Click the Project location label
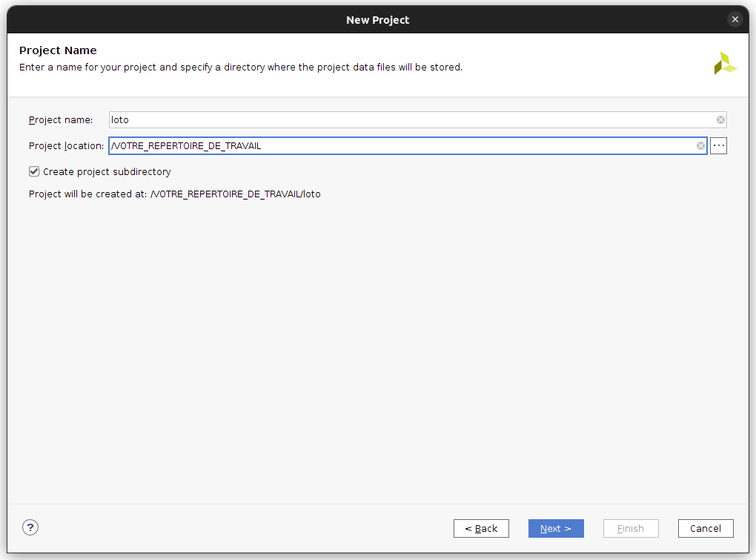 point(66,145)
